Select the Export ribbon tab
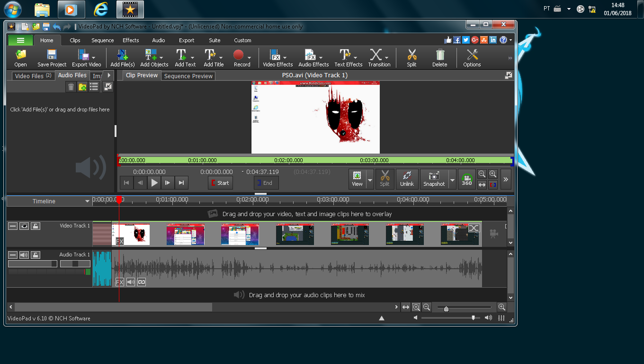Screen dimensions: 644x364 point(187,40)
